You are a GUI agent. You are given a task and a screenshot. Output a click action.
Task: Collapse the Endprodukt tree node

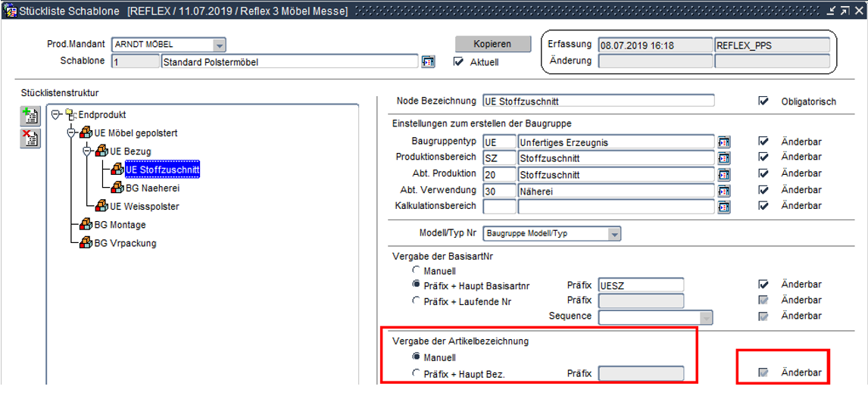coord(56,115)
